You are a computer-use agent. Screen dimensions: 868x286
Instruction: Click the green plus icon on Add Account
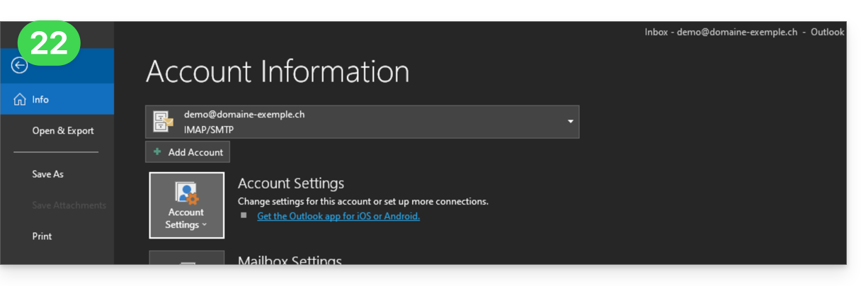pyautogui.click(x=157, y=152)
